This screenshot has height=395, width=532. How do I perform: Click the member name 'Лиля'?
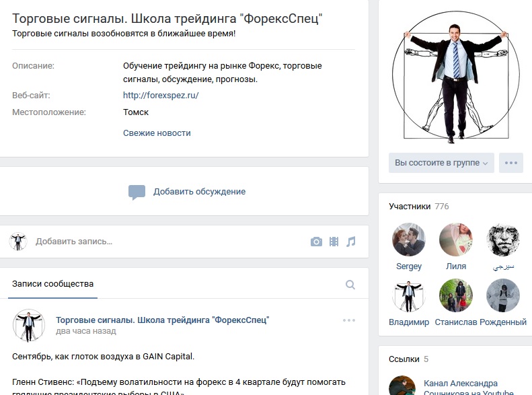(x=455, y=266)
